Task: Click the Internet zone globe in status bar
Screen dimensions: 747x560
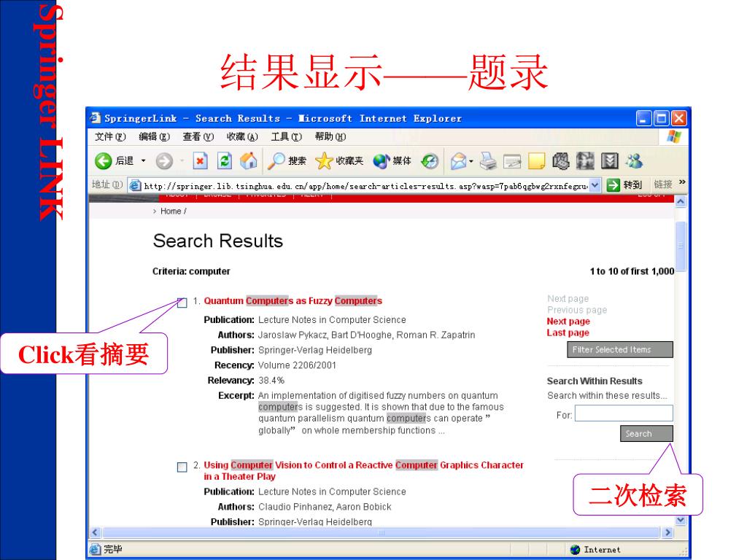Action: [575, 550]
